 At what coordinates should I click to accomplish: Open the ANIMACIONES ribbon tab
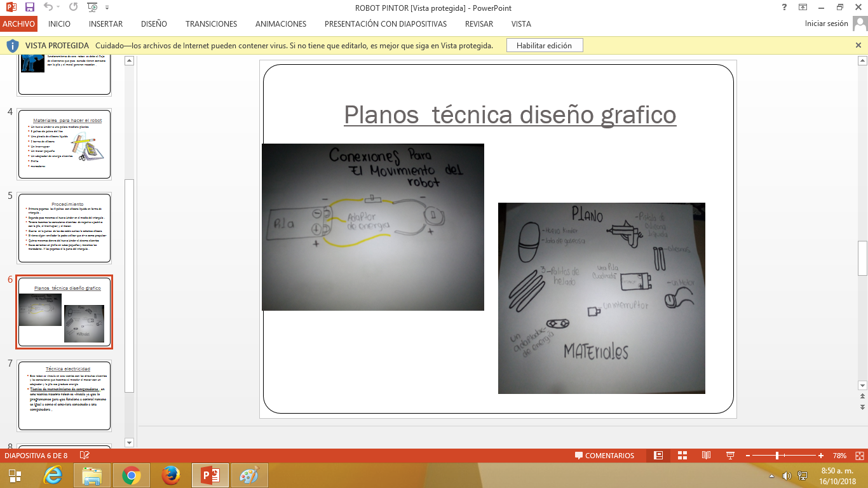281,24
